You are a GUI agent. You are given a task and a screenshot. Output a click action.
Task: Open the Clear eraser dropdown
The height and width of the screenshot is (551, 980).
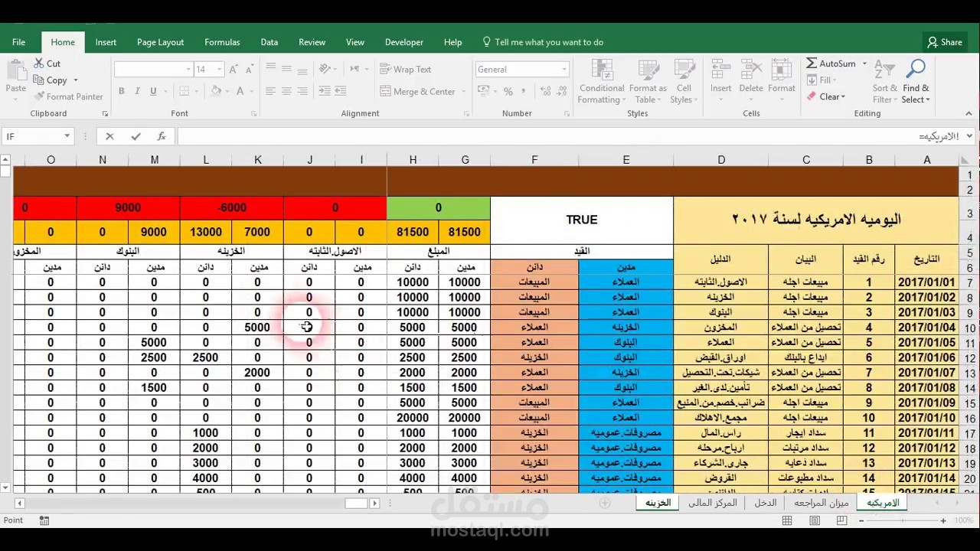pyautogui.click(x=826, y=96)
